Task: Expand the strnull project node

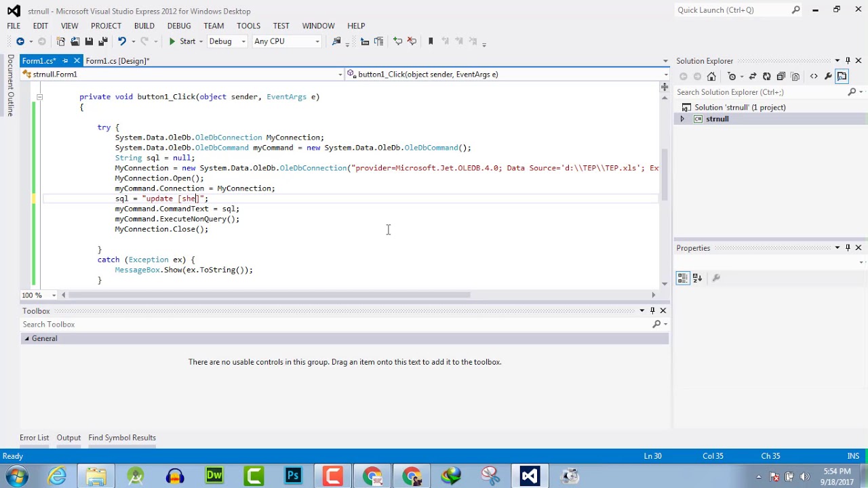Action: tap(682, 119)
